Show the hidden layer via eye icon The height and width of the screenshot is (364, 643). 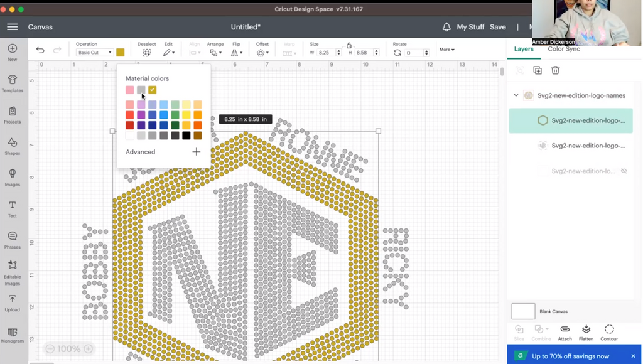pos(624,171)
